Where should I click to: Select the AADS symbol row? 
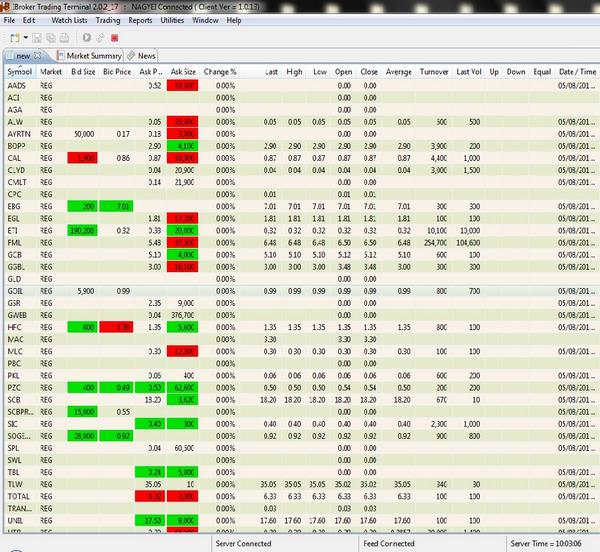[302, 86]
